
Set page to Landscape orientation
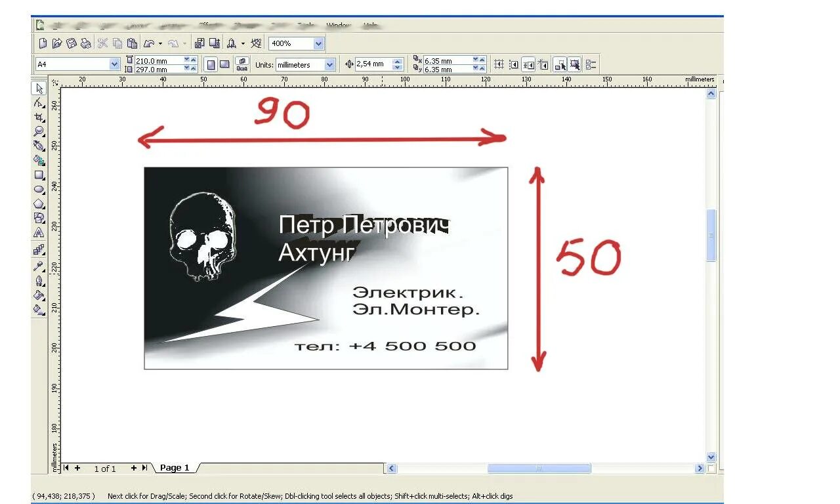[224, 64]
